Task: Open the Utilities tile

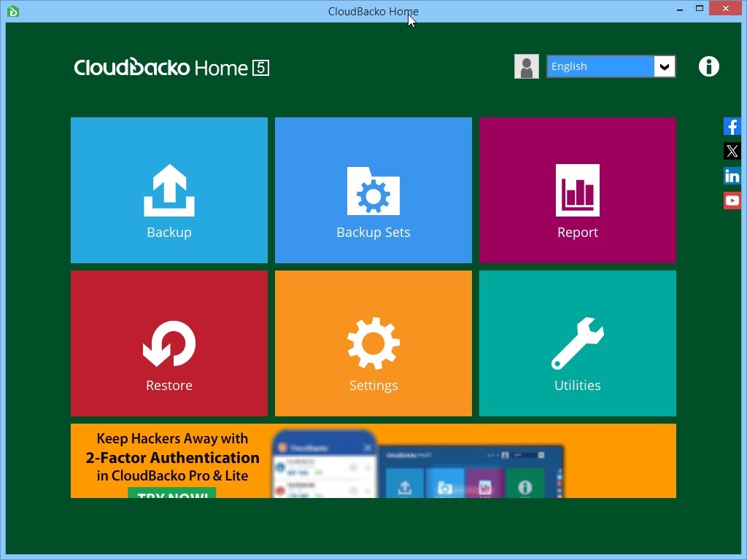Action: [578, 343]
